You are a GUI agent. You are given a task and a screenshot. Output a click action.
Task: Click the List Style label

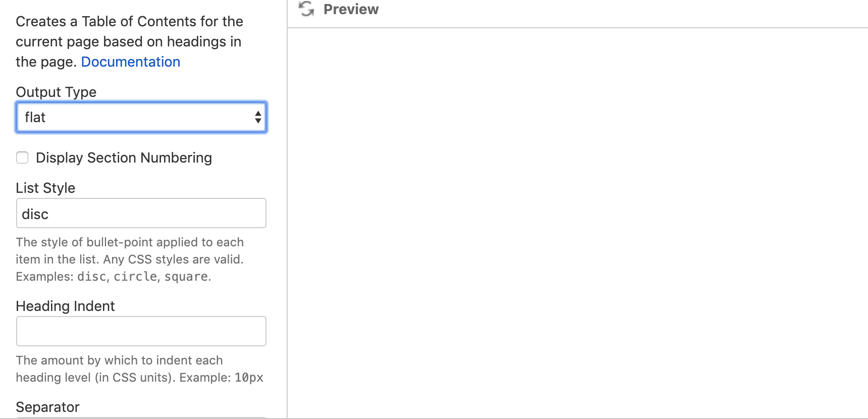(x=45, y=188)
